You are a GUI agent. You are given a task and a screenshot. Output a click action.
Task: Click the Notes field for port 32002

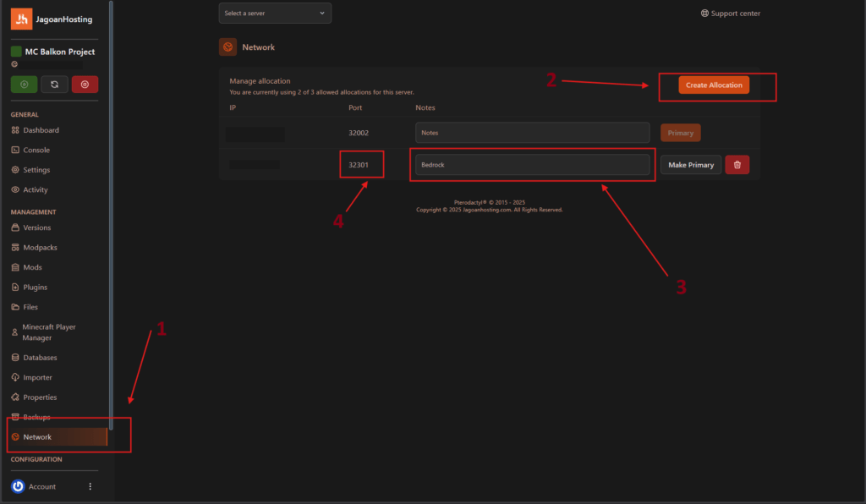coord(531,133)
